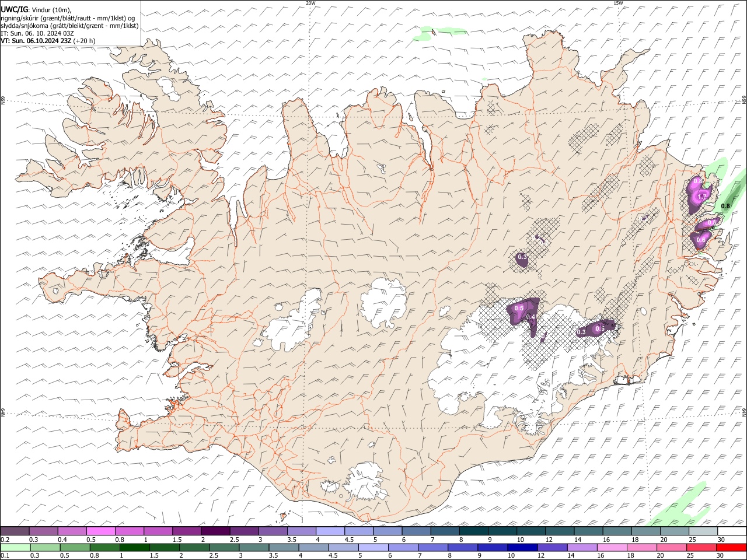Click the light grey snow swatch between 25 and 30
This screenshot has width=747, height=560.
703,531
